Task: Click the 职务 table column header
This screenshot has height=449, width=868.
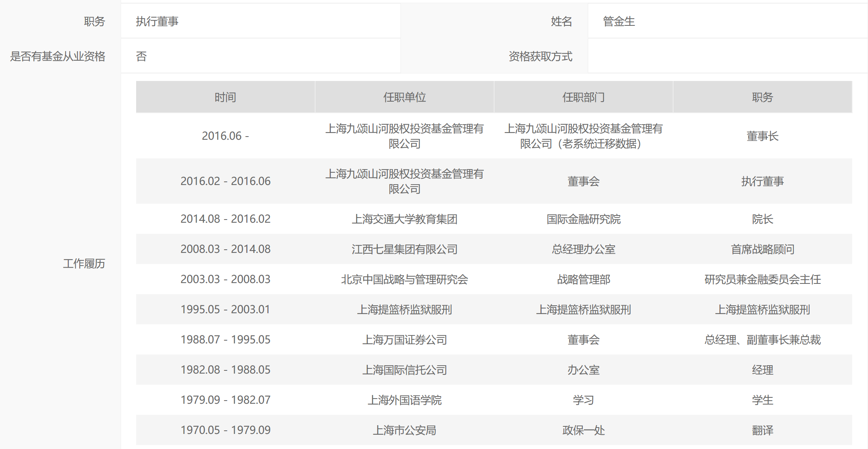Action: (762, 97)
